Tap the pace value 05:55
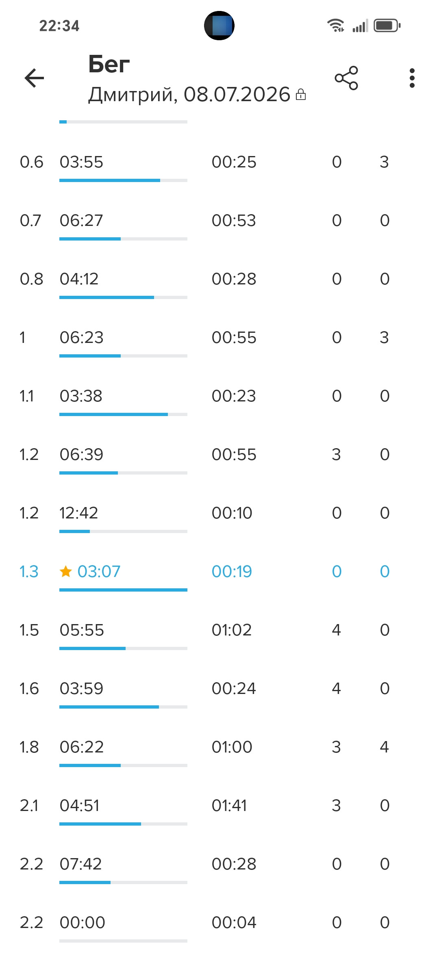 (x=82, y=630)
